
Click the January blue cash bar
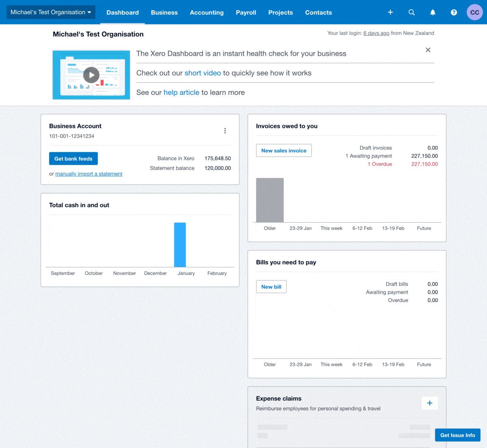(x=180, y=245)
